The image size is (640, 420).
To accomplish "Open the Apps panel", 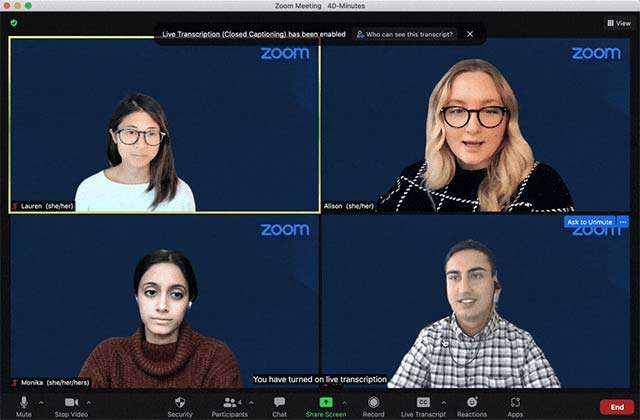I will point(515,407).
